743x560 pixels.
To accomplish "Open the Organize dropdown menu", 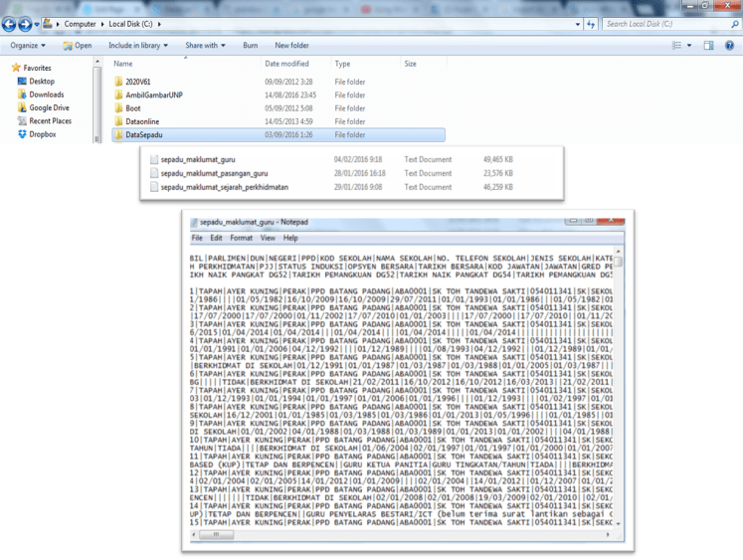I will coord(27,45).
